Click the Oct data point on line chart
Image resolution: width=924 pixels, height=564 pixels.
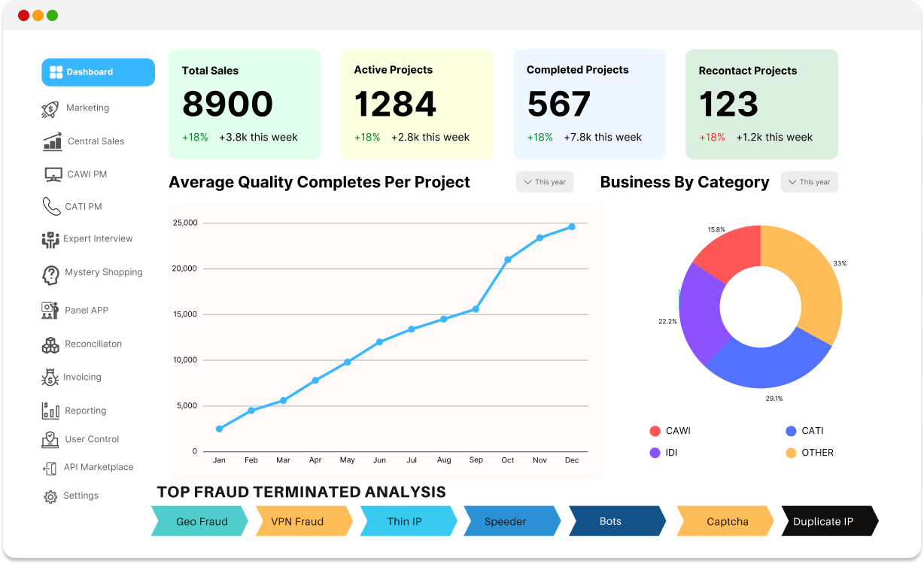click(x=508, y=259)
